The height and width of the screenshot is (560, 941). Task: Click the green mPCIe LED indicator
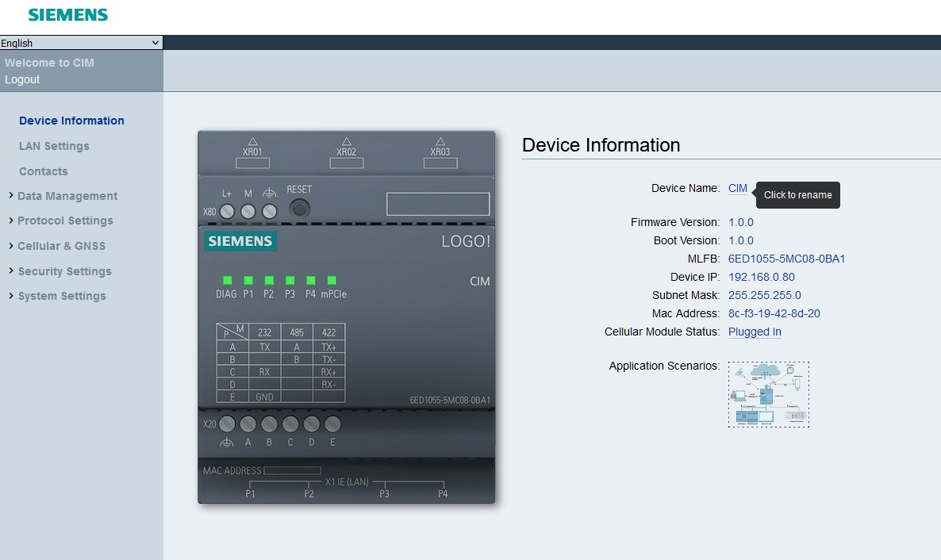[x=332, y=280]
